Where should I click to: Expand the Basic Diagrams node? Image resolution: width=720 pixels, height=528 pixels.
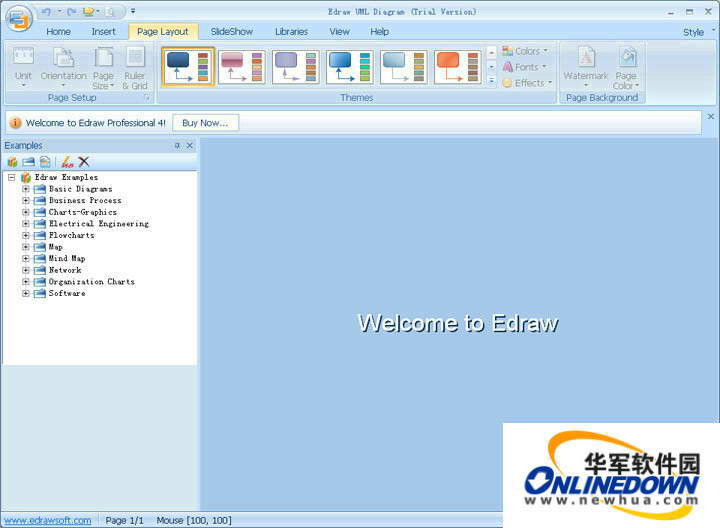pyautogui.click(x=26, y=189)
